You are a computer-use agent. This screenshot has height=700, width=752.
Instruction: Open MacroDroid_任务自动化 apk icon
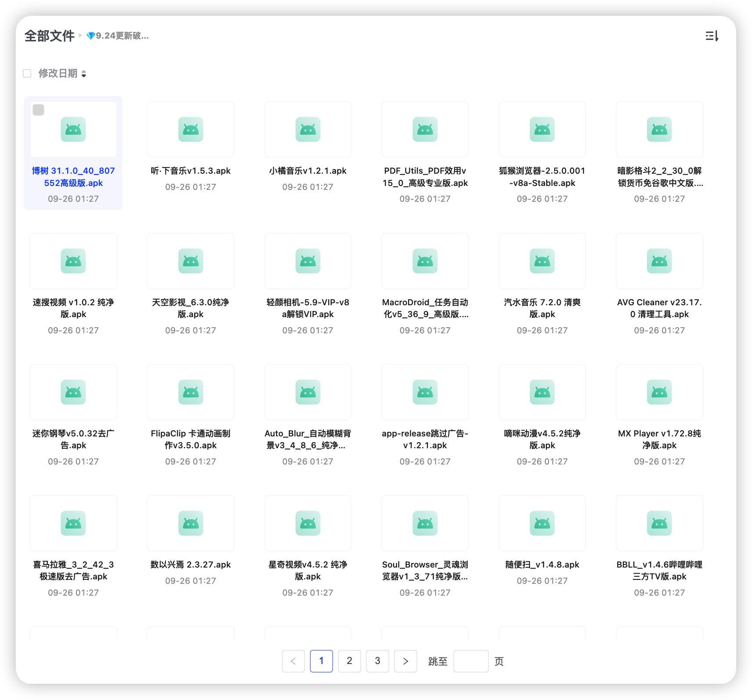point(425,261)
